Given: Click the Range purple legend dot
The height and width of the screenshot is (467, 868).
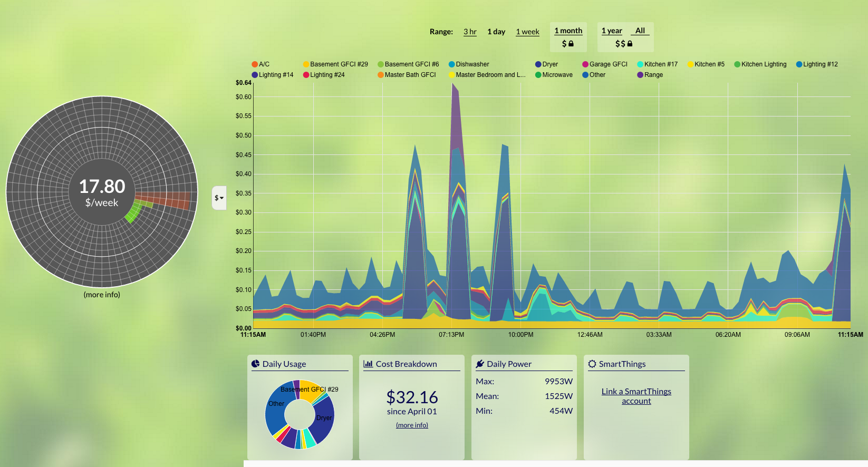Looking at the screenshot, I should (640, 75).
